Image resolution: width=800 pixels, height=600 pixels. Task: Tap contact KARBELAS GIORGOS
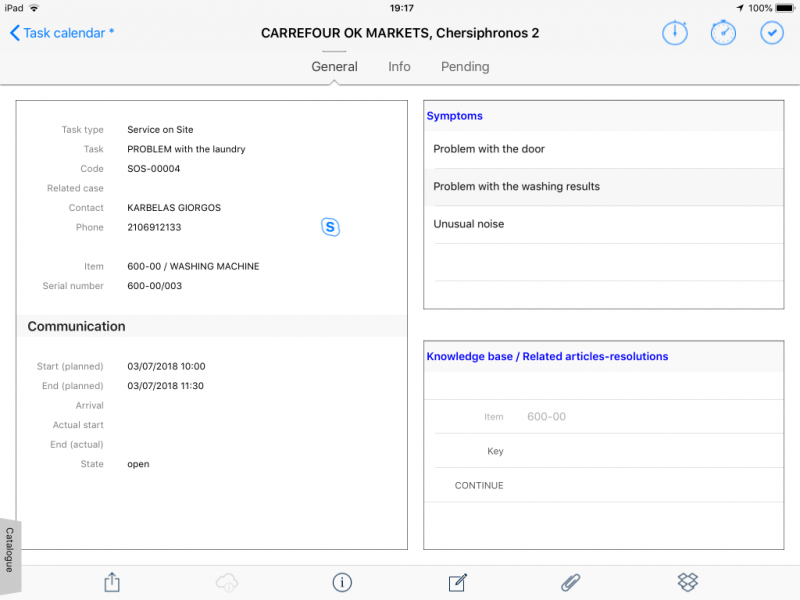click(174, 208)
